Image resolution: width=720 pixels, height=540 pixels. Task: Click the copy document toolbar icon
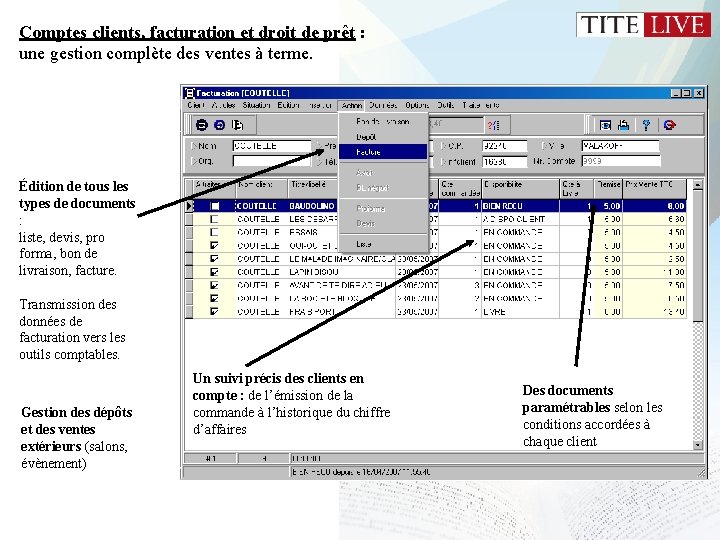(x=237, y=125)
